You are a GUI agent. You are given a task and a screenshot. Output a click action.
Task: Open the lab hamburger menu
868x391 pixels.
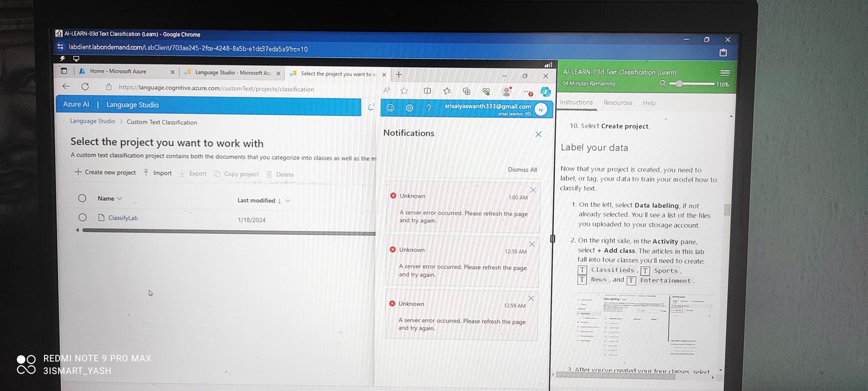725,73
